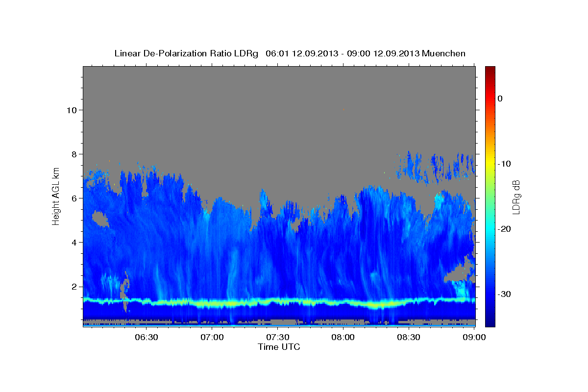Click the height tick label 10

point(71,110)
